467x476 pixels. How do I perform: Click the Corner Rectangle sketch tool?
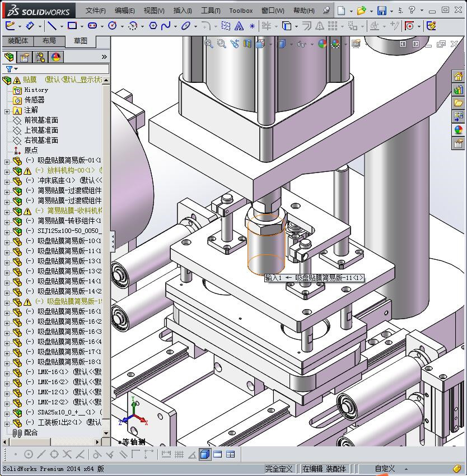click(x=72, y=26)
